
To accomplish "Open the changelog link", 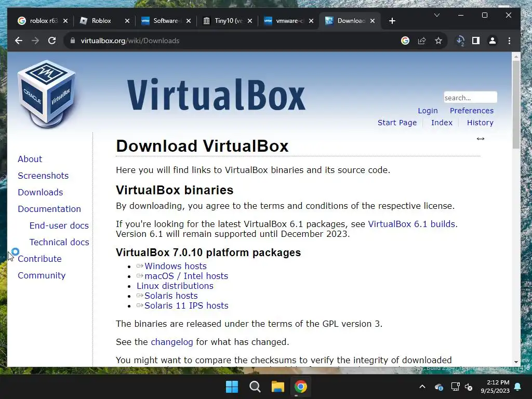I will click(171, 342).
